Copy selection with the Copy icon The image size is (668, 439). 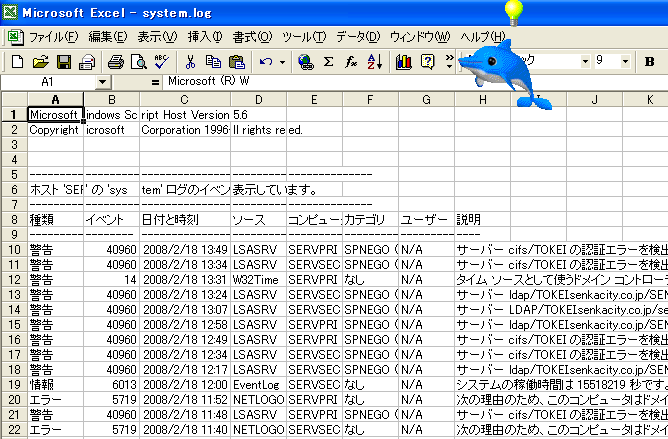pos(213,62)
